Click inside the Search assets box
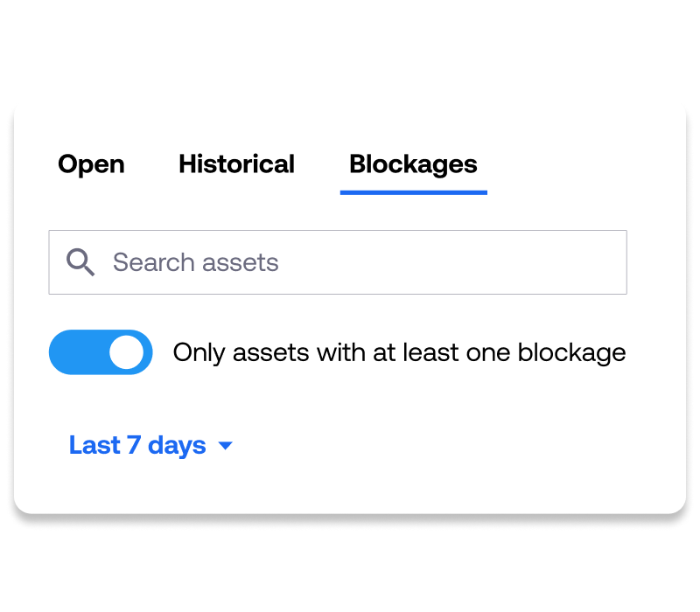The width and height of the screenshot is (700, 612). click(x=338, y=262)
